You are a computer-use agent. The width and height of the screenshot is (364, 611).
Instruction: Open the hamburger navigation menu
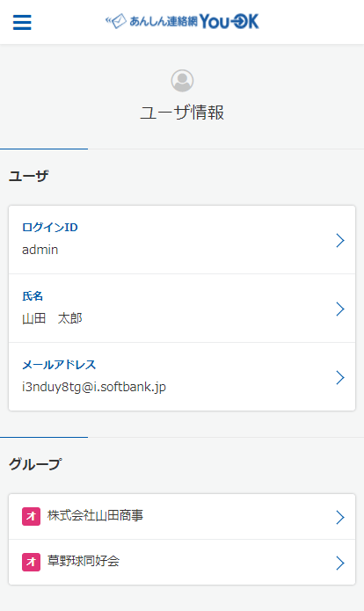point(22,22)
